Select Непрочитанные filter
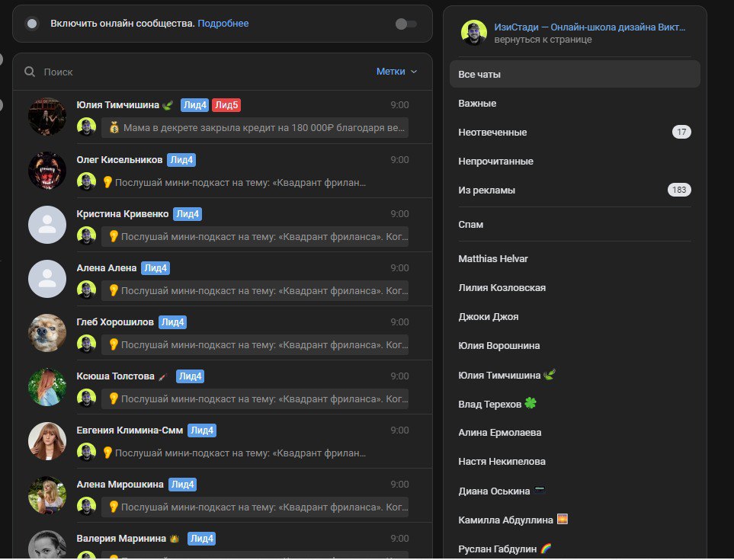 tap(575, 162)
